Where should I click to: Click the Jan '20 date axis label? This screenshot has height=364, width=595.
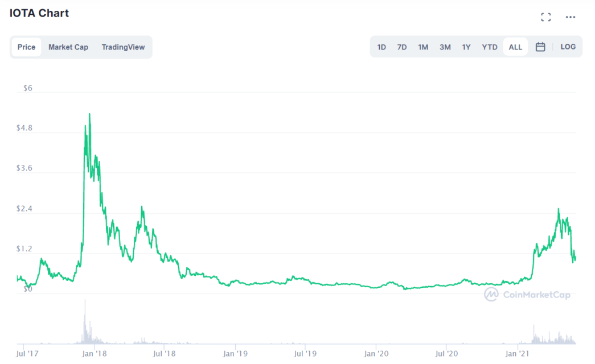376,354
